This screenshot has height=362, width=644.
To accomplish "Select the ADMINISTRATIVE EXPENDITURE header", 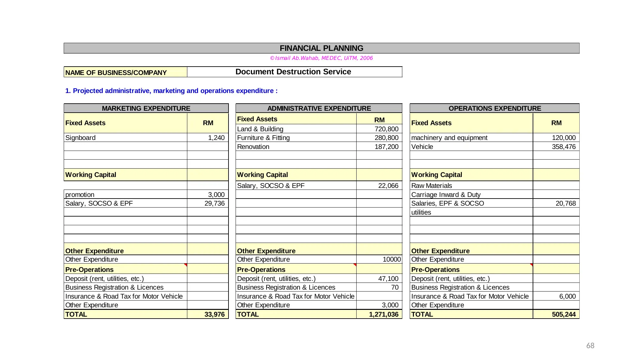I will tap(319, 108).
